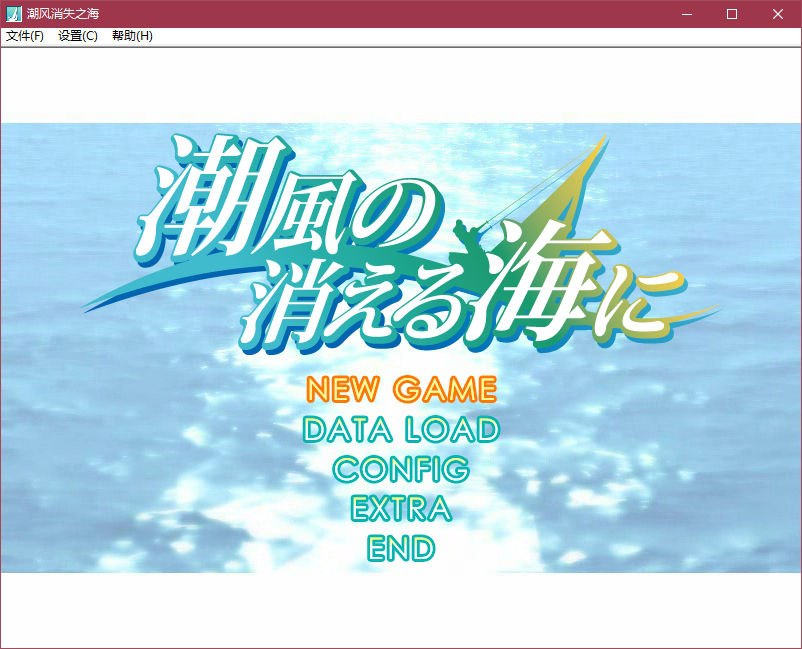Maximize the game window

[x=732, y=14]
